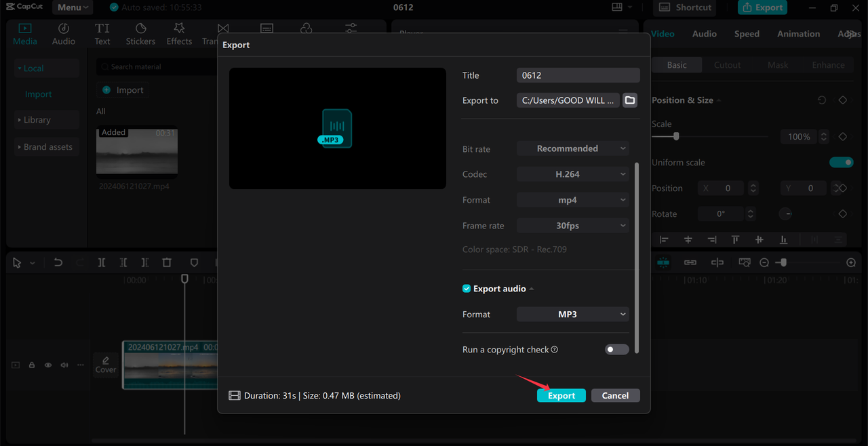Image resolution: width=868 pixels, height=446 pixels.
Task: Open the layout dropdown in title bar
Action: coord(622,7)
